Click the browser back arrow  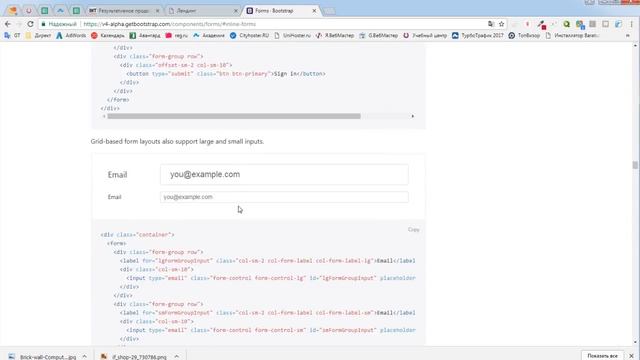point(8,24)
